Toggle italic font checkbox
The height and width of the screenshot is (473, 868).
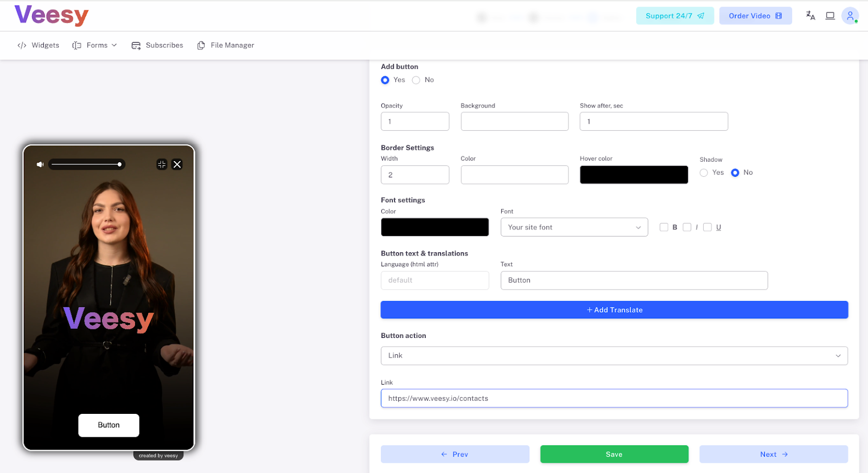687,227
